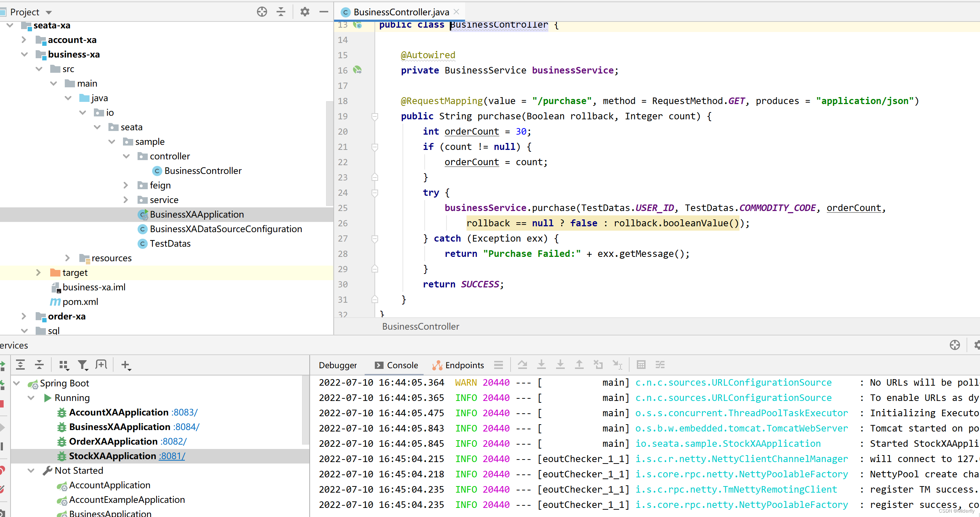The image size is (980, 517).
Task: Expand the resources folder
Action: click(68, 258)
